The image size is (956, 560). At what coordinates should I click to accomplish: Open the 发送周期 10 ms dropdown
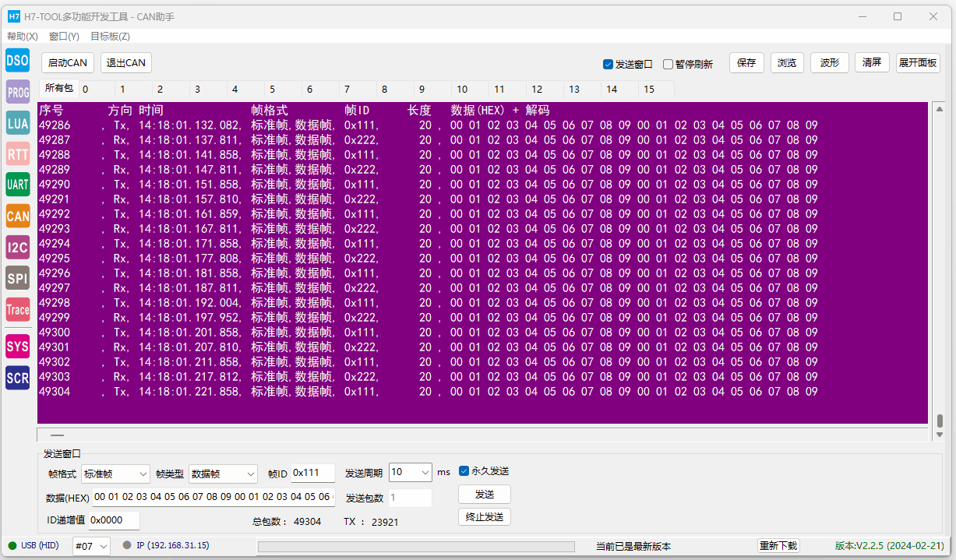pos(410,472)
